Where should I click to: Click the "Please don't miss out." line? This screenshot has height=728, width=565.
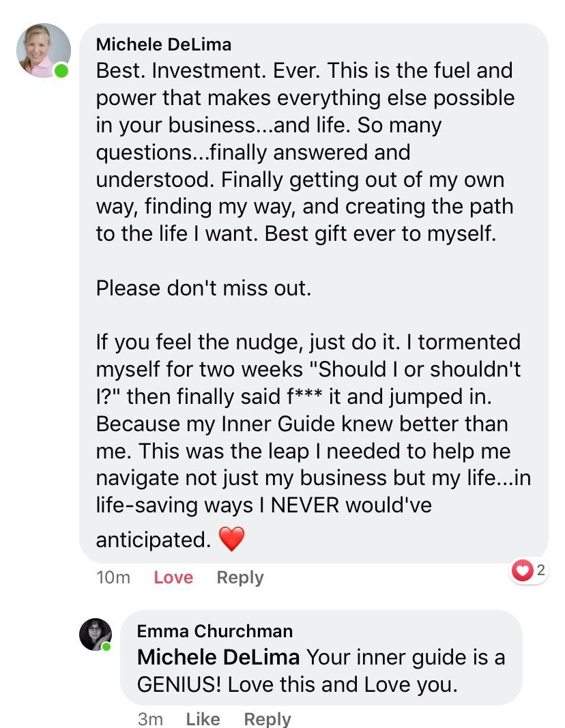coord(203,288)
